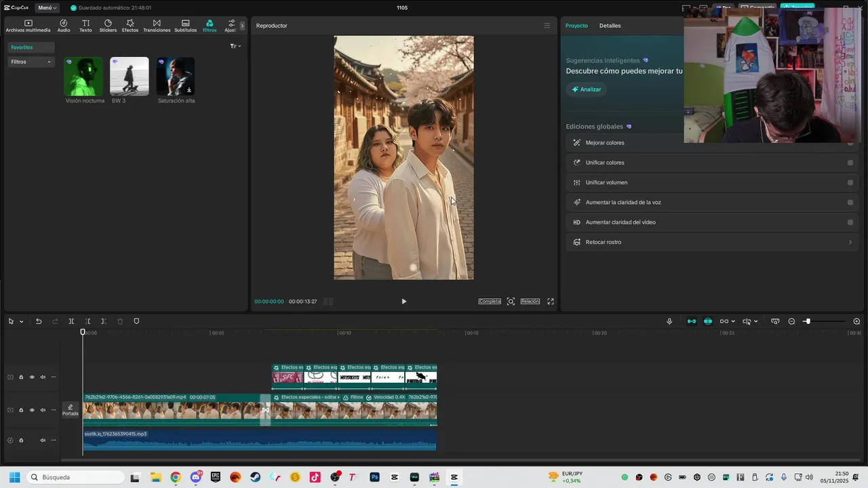The width and height of the screenshot is (868, 488).
Task: Click the Portada cover button
Action: pos(71,410)
